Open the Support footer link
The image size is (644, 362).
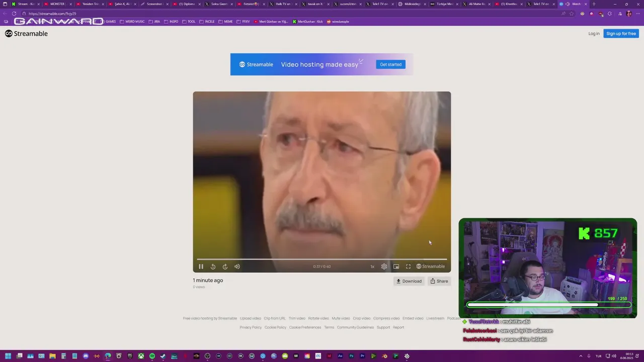(x=383, y=327)
